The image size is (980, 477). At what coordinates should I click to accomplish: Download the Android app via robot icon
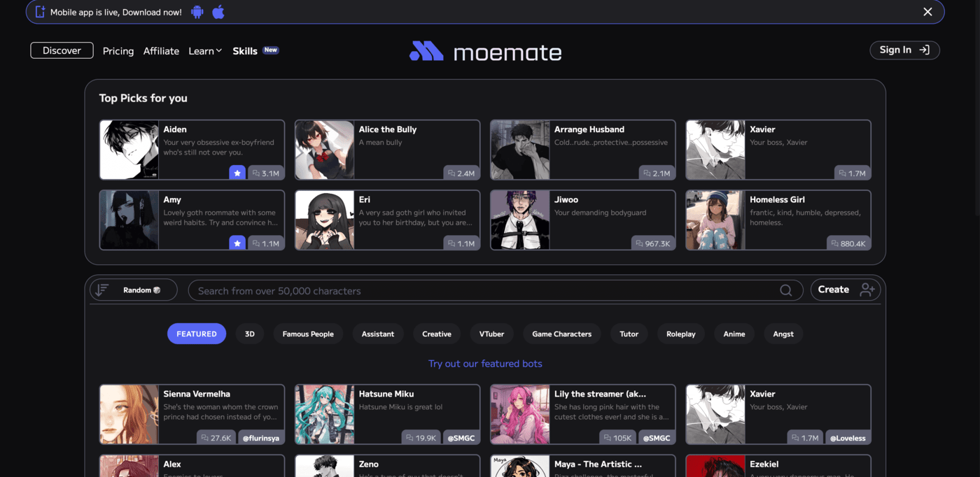click(x=197, y=12)
